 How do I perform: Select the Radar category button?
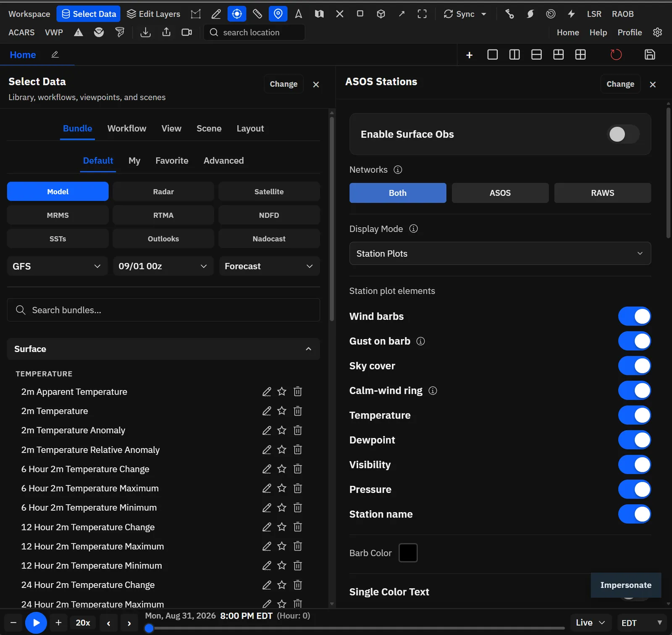click(163, 192)
